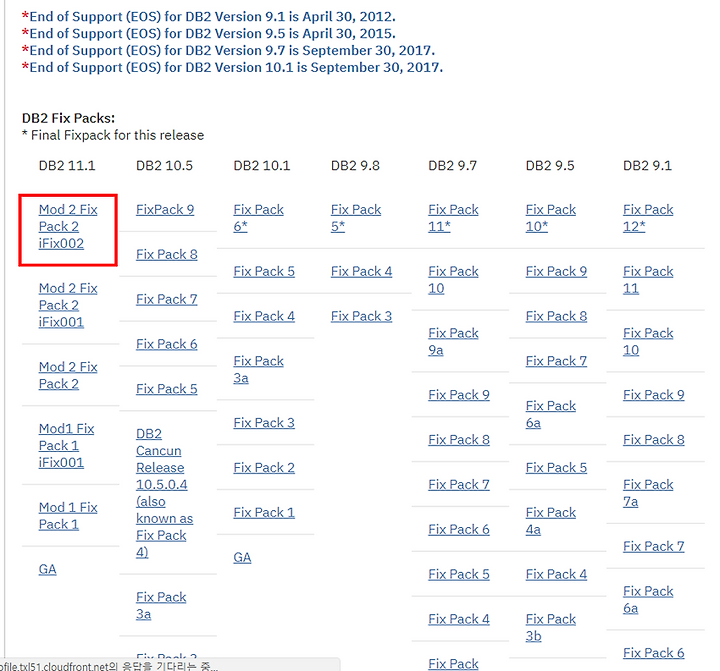The image size is (720, 671).
Task: Click the DB2 9.8 column header
Action: [355, 166]
